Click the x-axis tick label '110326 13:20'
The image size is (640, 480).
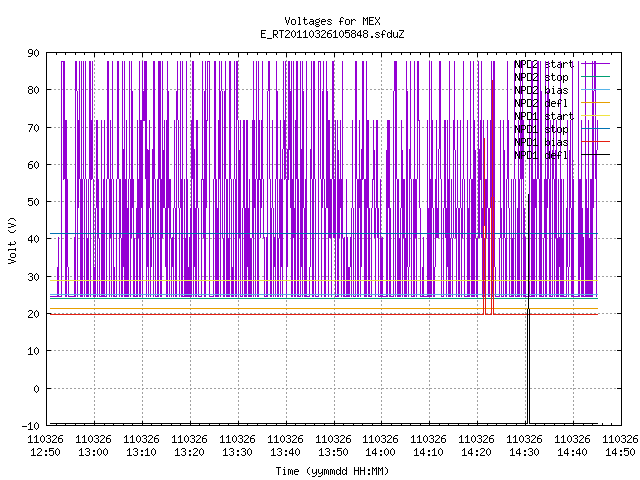coord(189,446)
